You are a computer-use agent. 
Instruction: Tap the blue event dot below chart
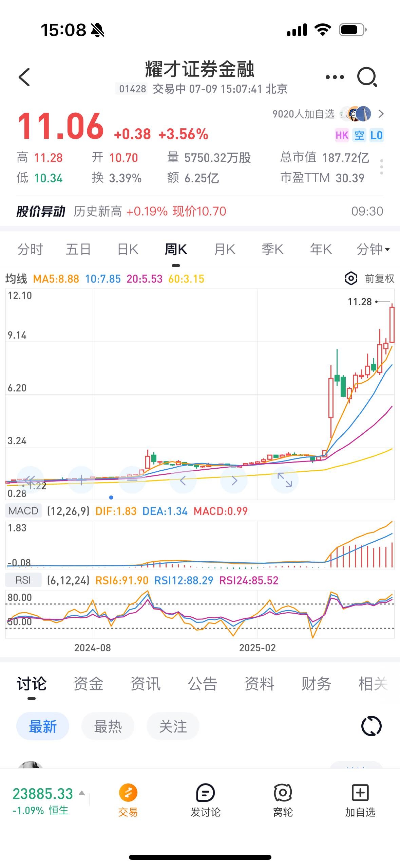111,498
